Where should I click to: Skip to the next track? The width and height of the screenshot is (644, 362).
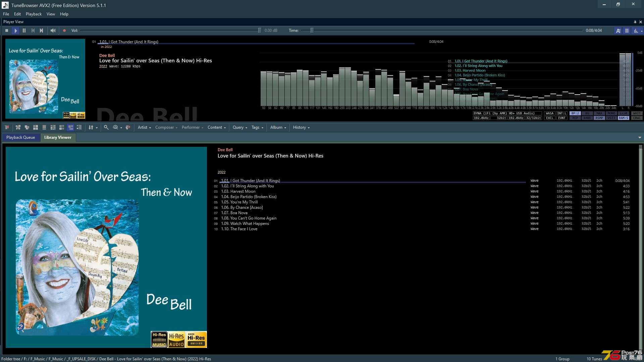pos(42,31)
